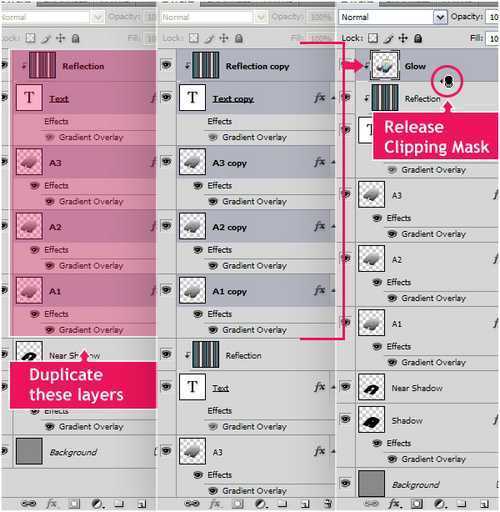Viewport: 500px width, 512px height.
Task: Click the lock transparent pixels icon in right panel
Action: [x=373, y=38]
